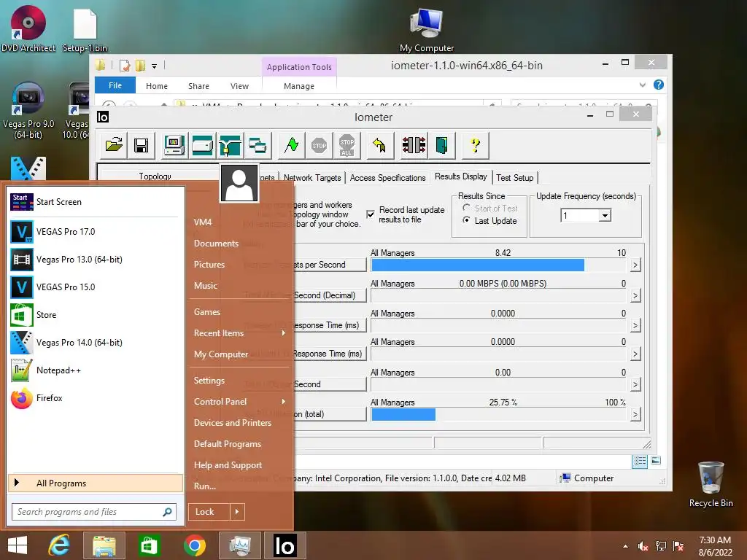
Task: Open Internet Explorer from taskbar
Action: click(60, 545)
